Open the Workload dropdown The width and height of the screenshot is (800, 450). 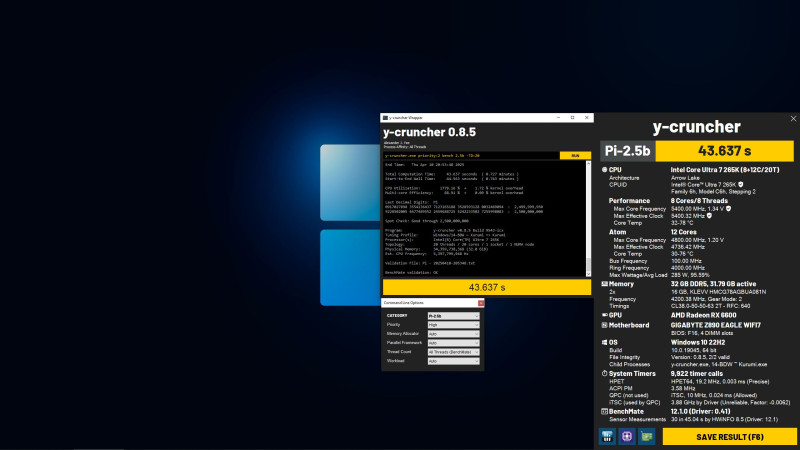click(454, 361)
